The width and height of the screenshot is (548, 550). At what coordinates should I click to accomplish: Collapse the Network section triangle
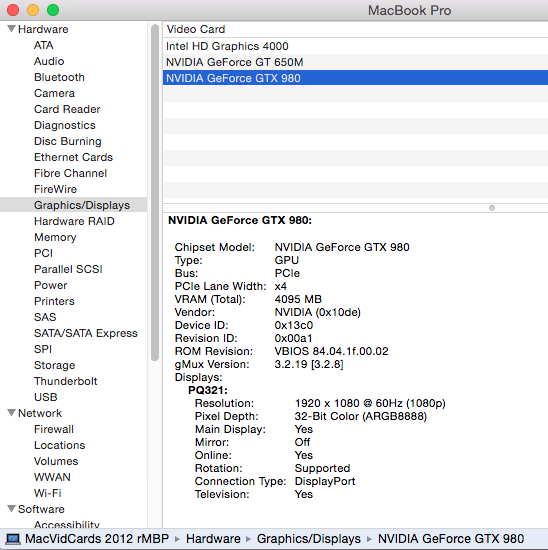pyautogui.click(x=11, y=413)
